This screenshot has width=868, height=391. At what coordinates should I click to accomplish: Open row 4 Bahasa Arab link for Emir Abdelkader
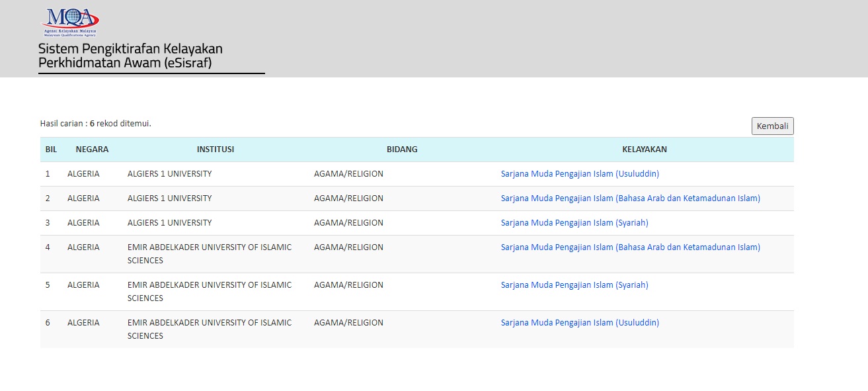(x=630, y=247)
